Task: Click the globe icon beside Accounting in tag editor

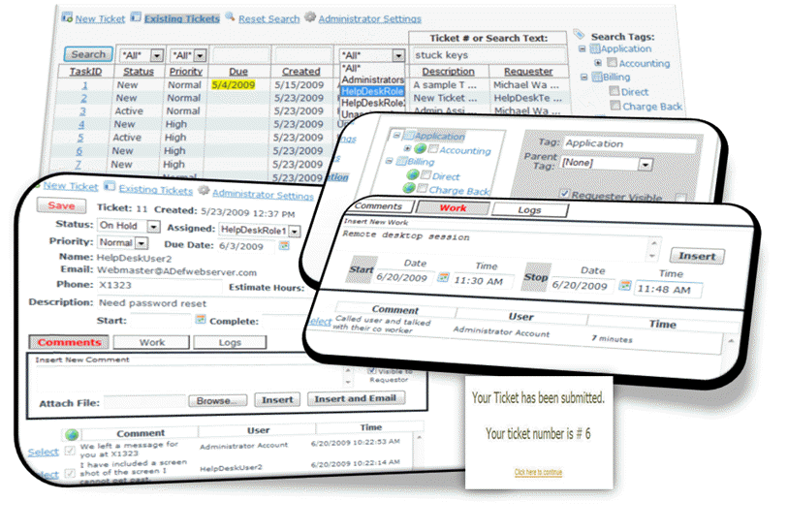Action: point(420,148)
